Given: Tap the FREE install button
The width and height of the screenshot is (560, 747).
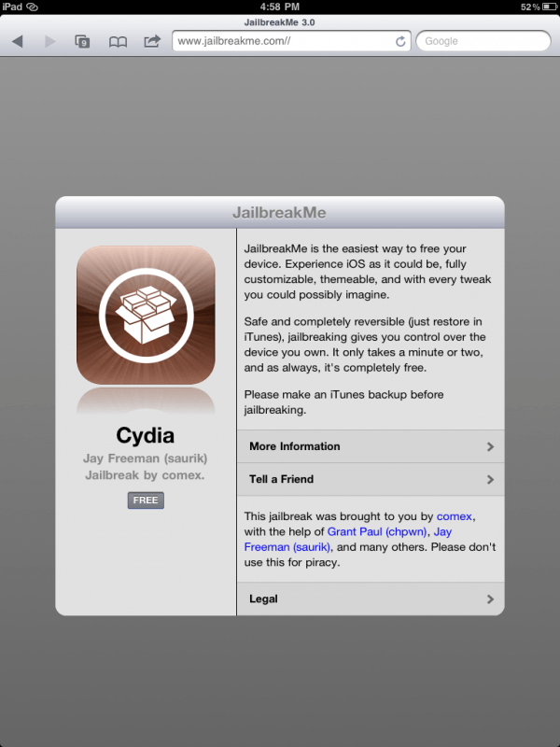Looking at the screenshot, I should pos(146,500).
